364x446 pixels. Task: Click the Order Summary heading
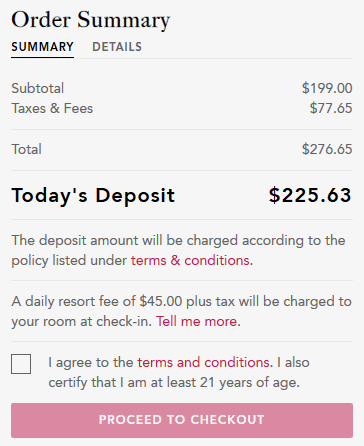(x=91, y=20)
